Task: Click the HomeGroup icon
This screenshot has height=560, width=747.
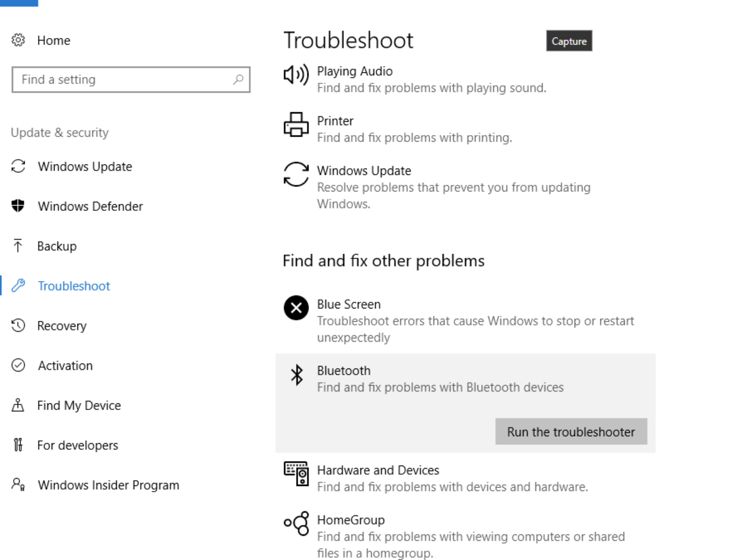Action: [x=296, y=524]
